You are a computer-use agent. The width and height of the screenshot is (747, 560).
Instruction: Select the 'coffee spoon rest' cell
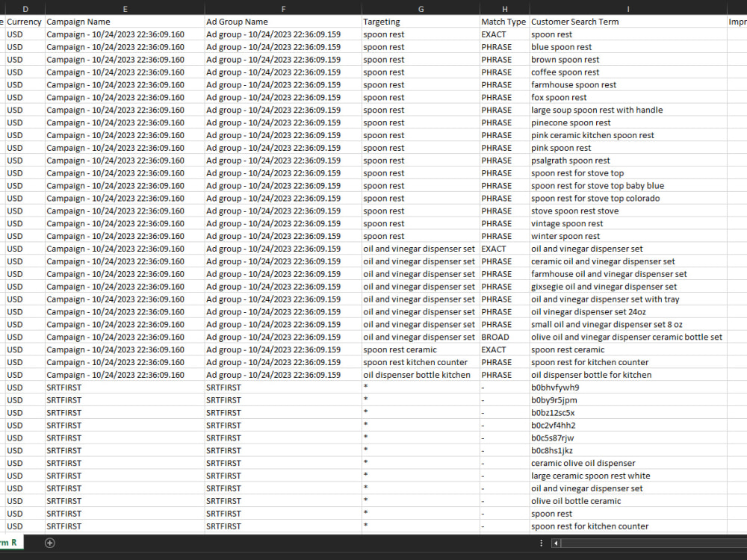tap(628, 72)
